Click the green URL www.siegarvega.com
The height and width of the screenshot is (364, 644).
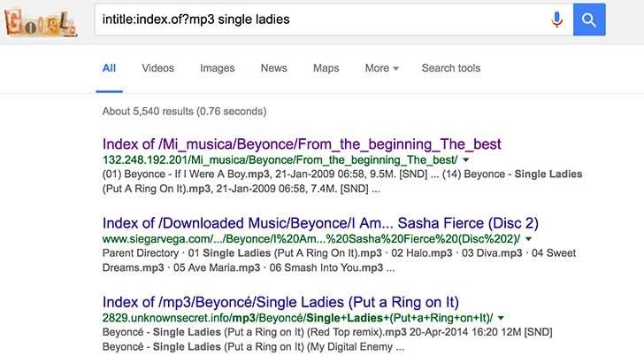pos(310,239)
